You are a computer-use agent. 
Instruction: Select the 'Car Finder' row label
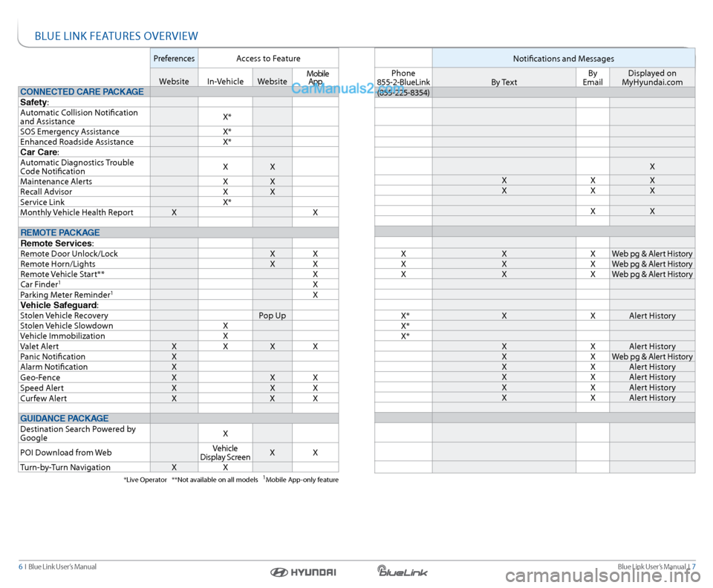[40, 284]
